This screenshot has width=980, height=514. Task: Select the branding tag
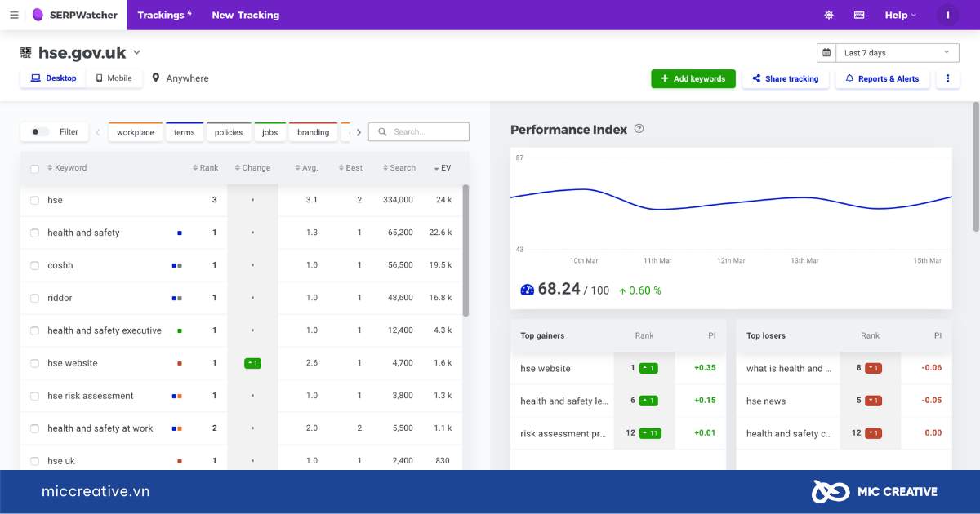[314, 132]
